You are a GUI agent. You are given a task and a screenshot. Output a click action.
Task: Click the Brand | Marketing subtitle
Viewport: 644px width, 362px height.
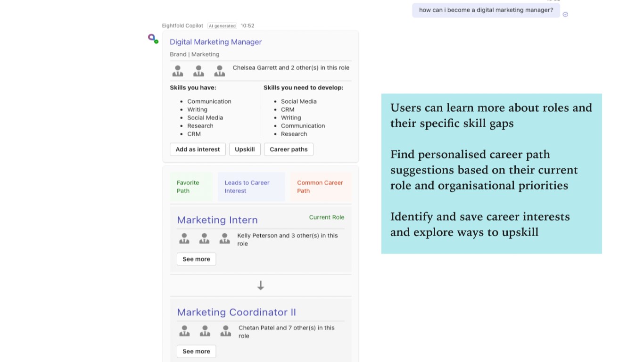[x=195, y=54]
